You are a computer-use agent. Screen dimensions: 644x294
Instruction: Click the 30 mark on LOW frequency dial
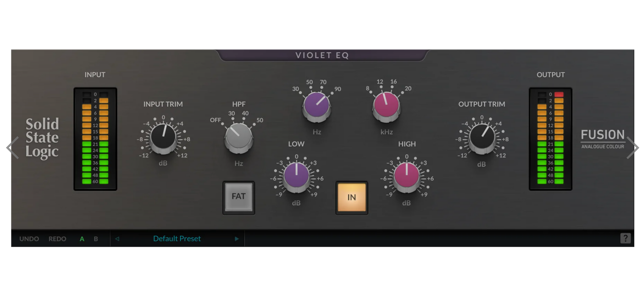pos(295,89)
